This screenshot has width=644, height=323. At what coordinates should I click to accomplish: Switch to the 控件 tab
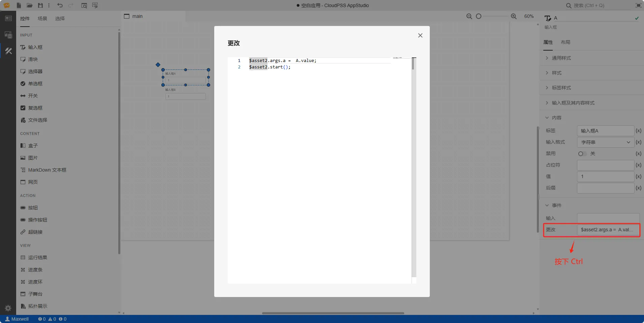25,19
